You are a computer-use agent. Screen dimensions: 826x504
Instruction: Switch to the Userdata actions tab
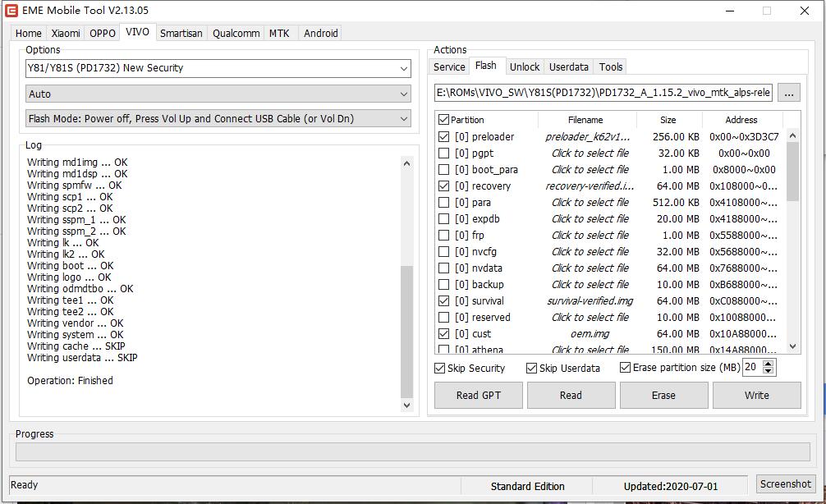569,66
